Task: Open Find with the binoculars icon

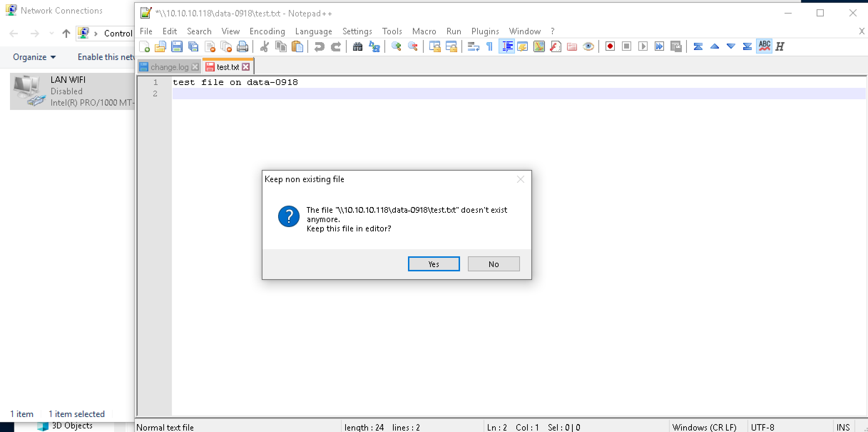Action: click(x=357, y=47)
